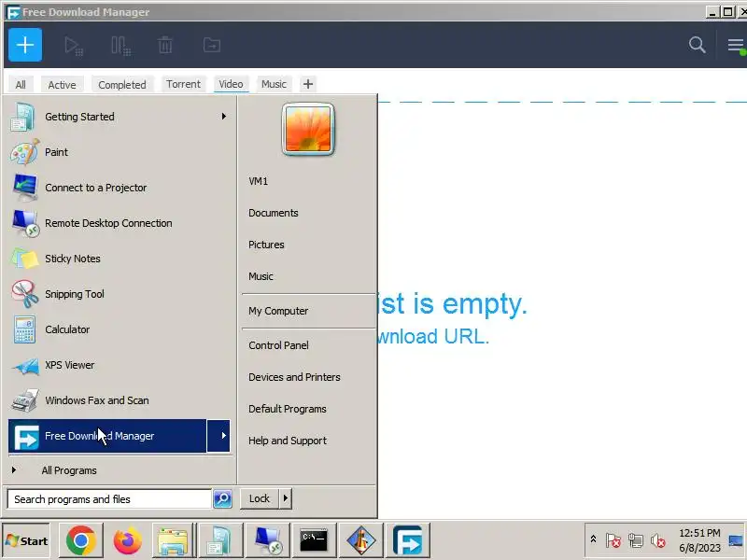The width and height of the screenshot is (747, 560).
Task: Switch to Free Download Manager taskbar icon
Action: coord(408,540)
